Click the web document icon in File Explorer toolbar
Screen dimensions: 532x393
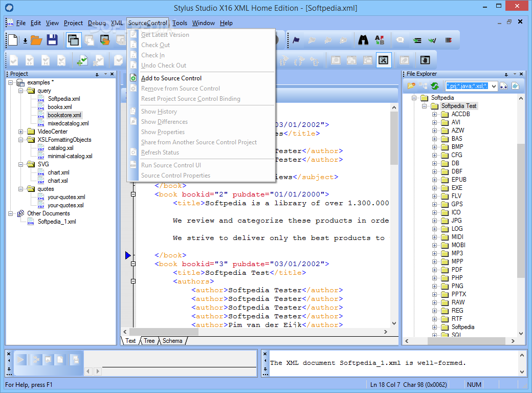(x=516, y=86)
